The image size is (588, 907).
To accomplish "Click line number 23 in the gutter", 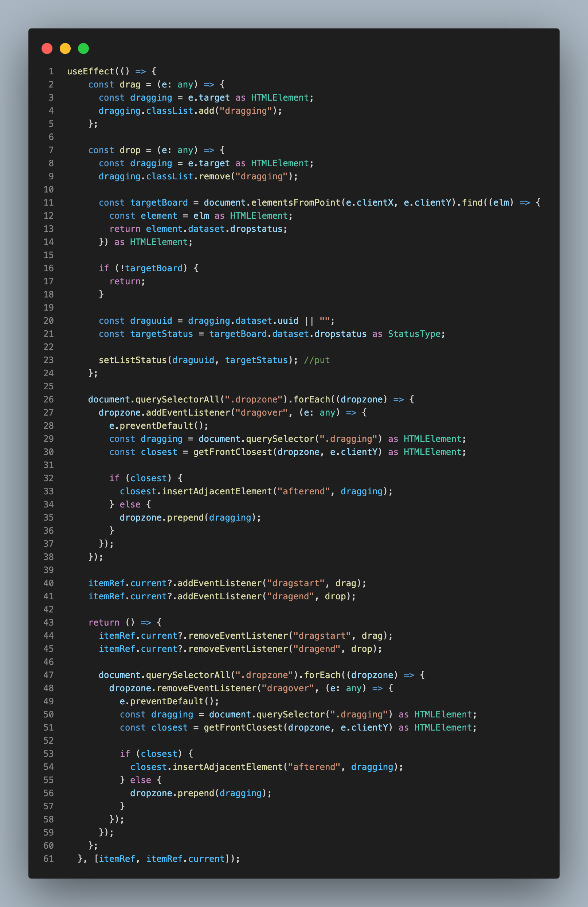I will tap(48, 360).
